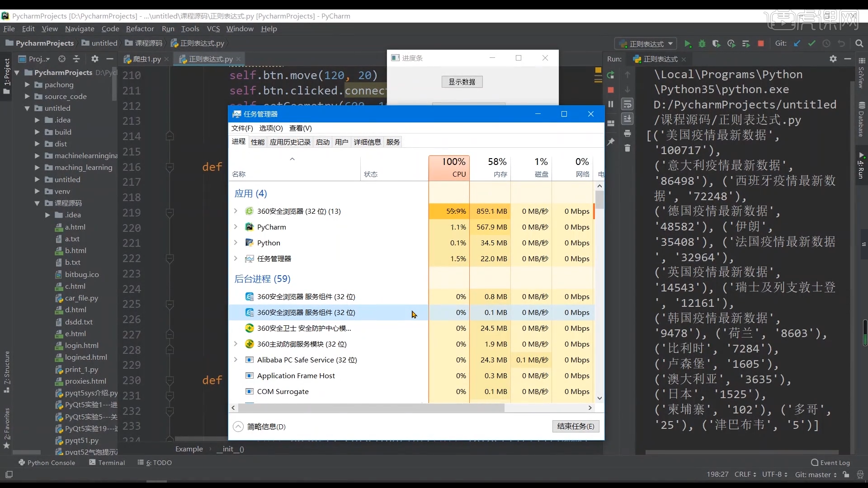Click the Debug bug icon

(702, 44)
